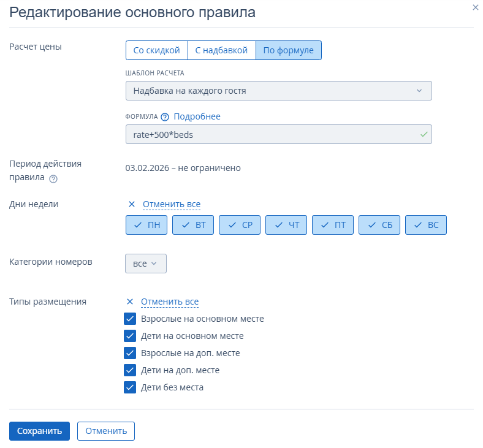Viewport: 483px width, 448px height.
Task: Switch to the По формуле tab
Action: click(x=288, y=50)
